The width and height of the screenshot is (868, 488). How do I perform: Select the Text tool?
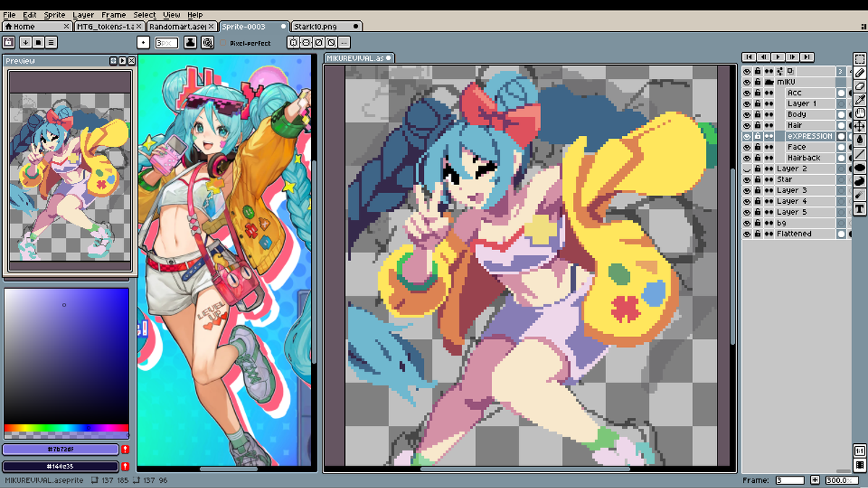pyautogui.click(x=859, y=209)
